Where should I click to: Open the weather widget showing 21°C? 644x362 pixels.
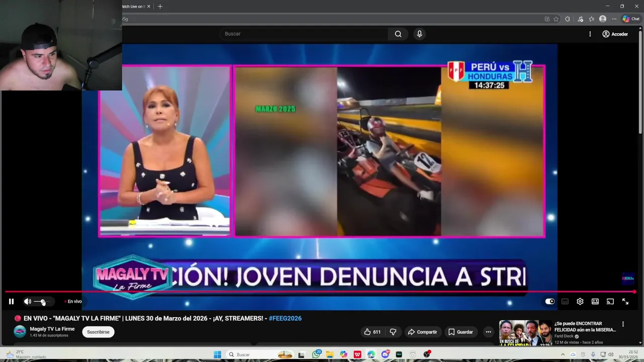point(26,354)
